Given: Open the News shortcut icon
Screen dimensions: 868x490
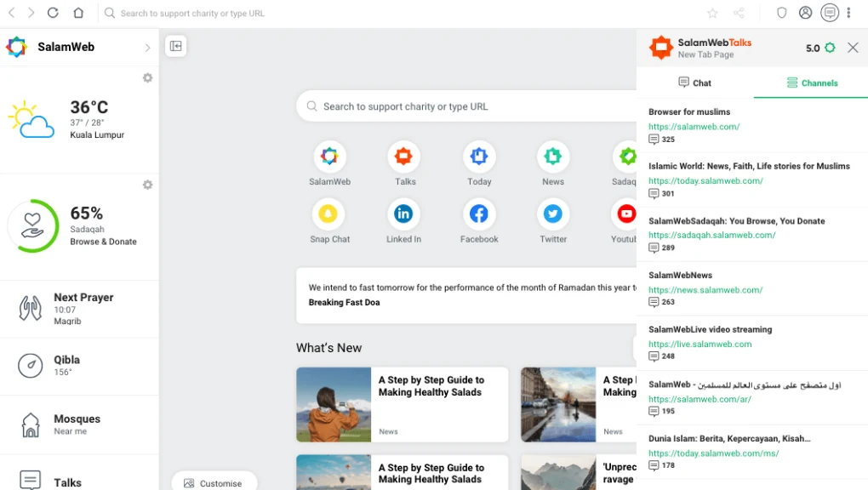Looking at the screenshot, I should pos(552,157).
